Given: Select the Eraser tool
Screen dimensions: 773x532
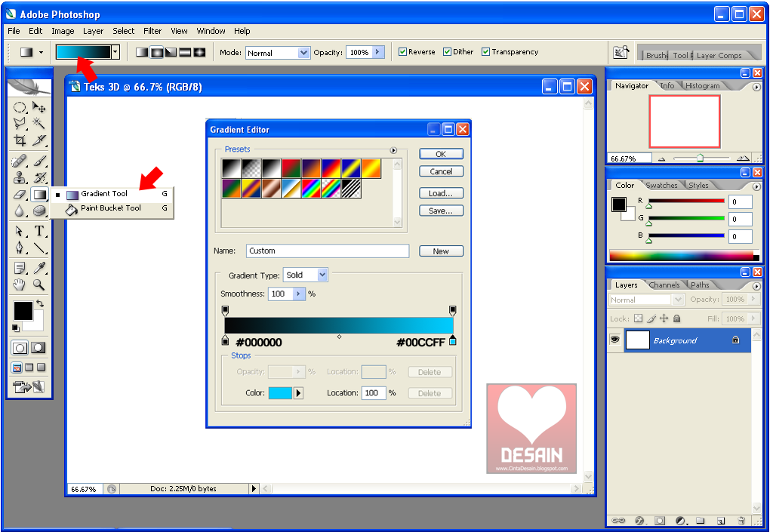Looking at the screenshot, I should tap(19, 195).
